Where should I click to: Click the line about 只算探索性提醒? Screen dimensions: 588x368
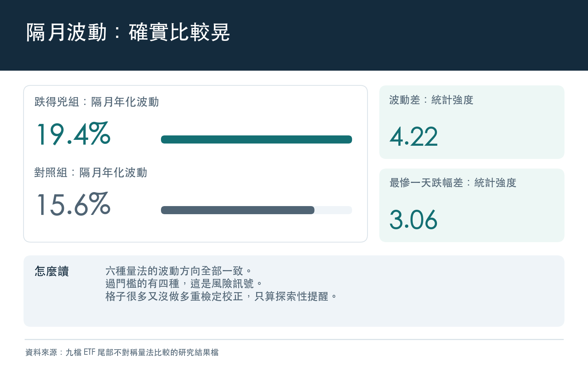pyautogui.click(x=222, y=296)
